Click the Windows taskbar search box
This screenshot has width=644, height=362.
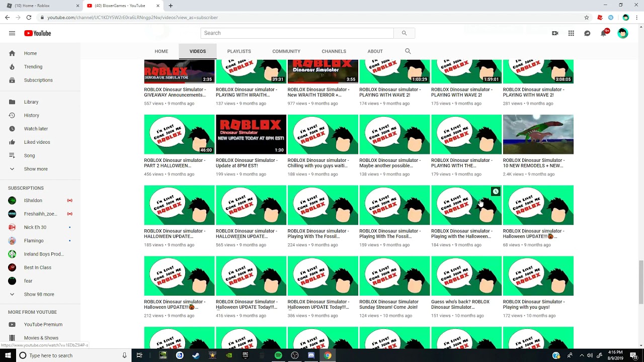(74, 355)
